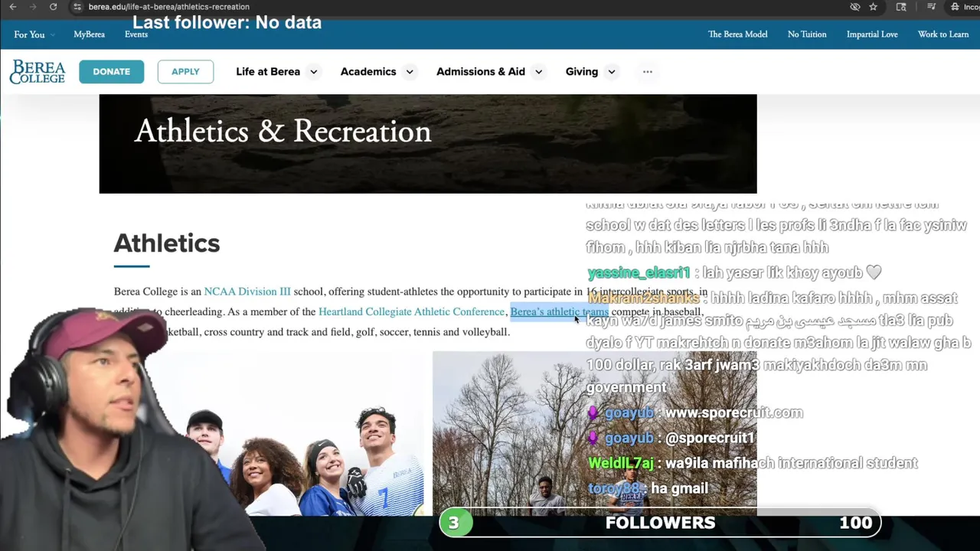Expand the Admissions & Aid chevron
980x551 pixels.
point(538,72)
